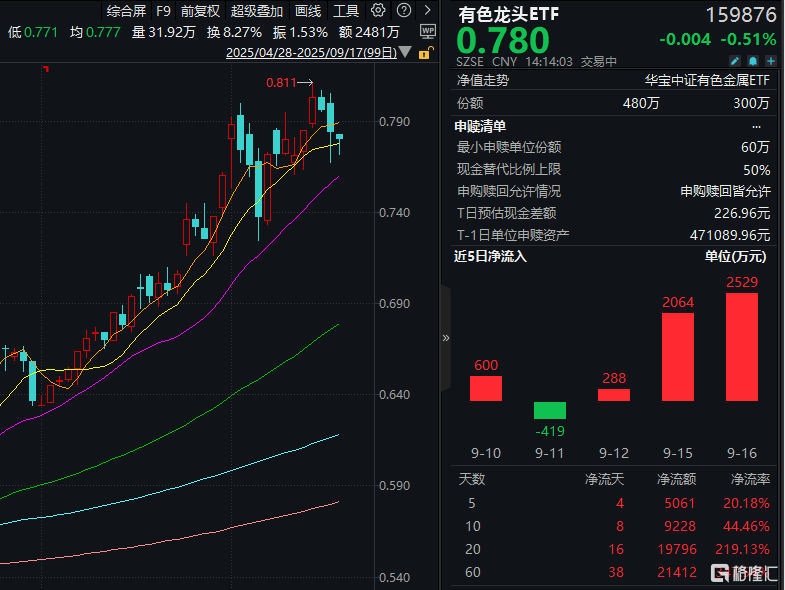Click the 20.18% net flow rate value
Image resolution: width=785 pixels, height=590 pixels.
tap(746, 503)
